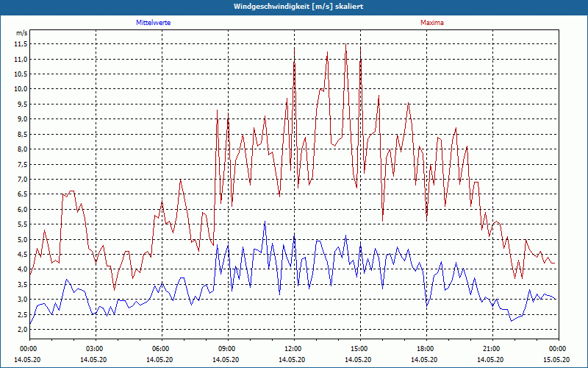
Task: Click the y-axis value 6,5
Action: pyautogui.click(x=23, y=194)
